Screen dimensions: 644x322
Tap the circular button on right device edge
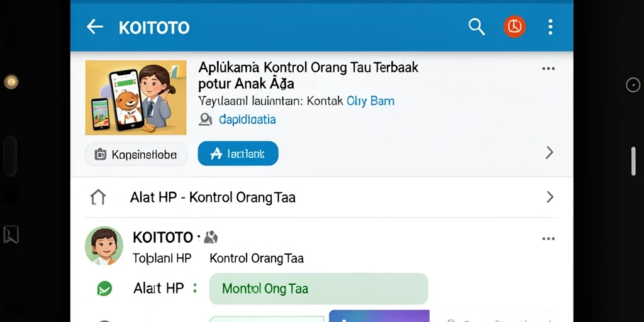tap(633, 85)
